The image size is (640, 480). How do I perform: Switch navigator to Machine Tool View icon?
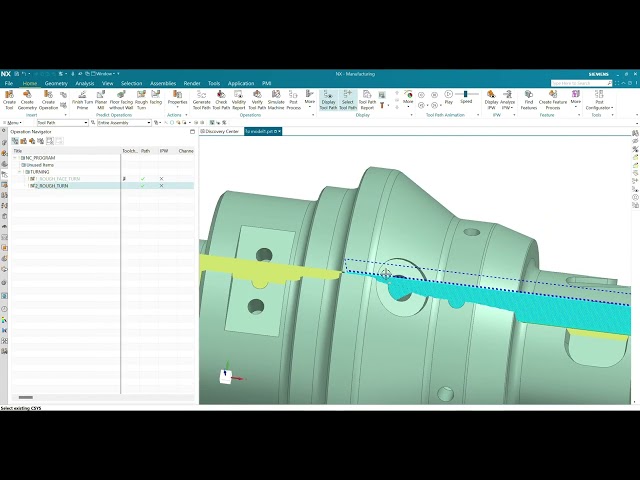point(24,141)
